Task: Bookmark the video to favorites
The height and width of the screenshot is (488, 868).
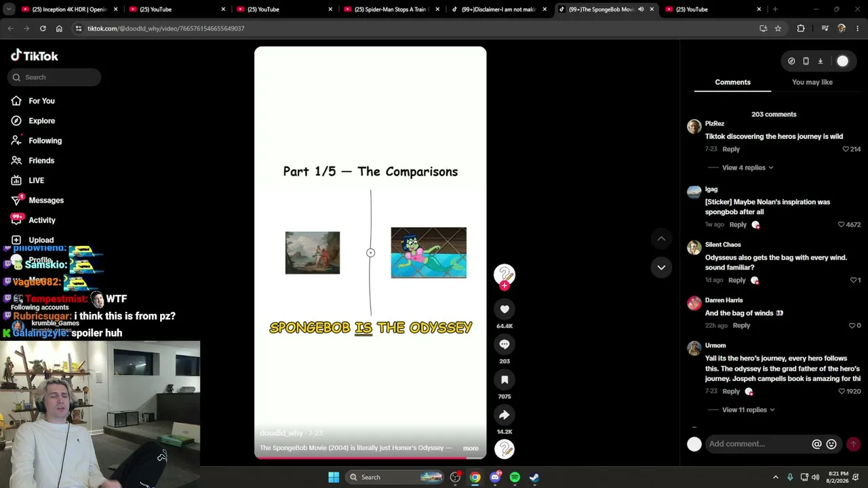Action: (x=505, y=380)
